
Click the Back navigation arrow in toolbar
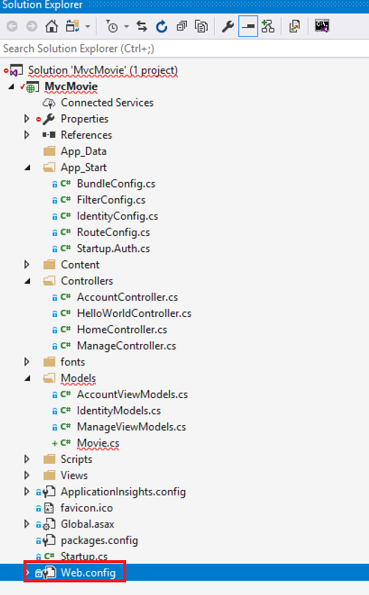click(x=12, y=26)
